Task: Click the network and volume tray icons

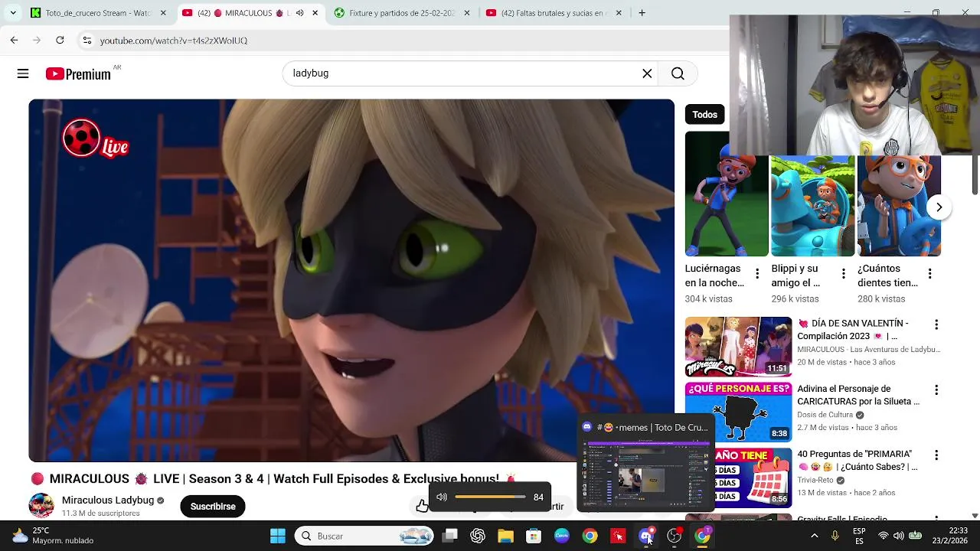Action: 898,536
